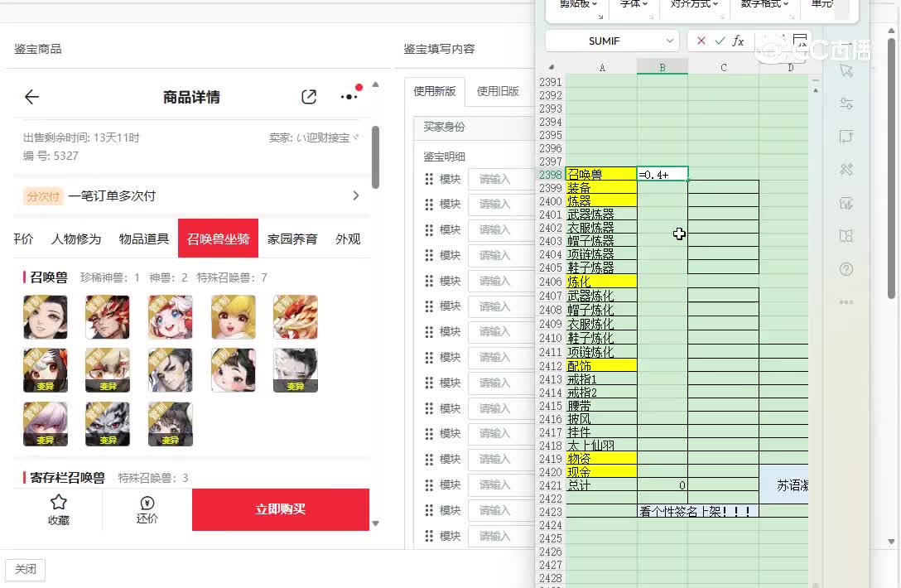The width and height of the screenshot is (901, 588).
Task: Switch to the 人物修为 tab
Action: tap(76, 239)
